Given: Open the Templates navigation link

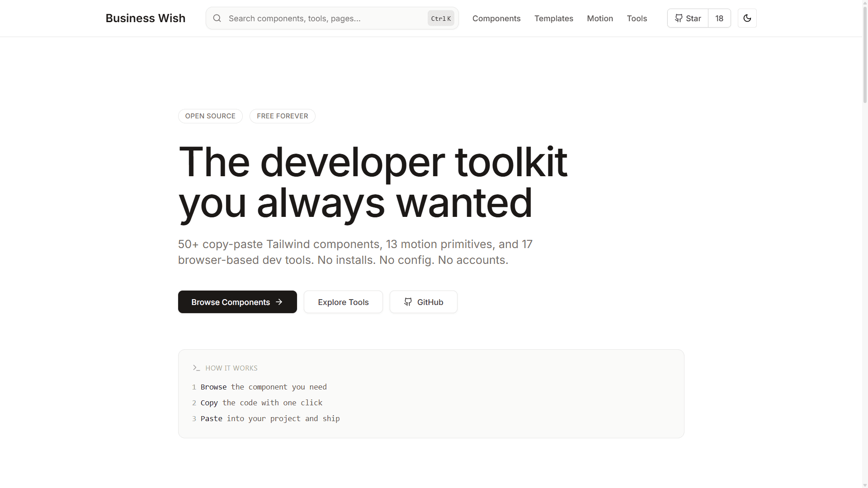Looking at the screenshot, I should pyautogui.click(x=553, y=19).
